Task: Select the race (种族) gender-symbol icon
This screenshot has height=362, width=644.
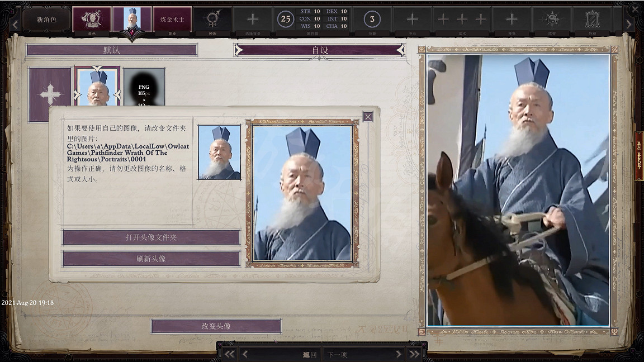Action: click(213, 20)
